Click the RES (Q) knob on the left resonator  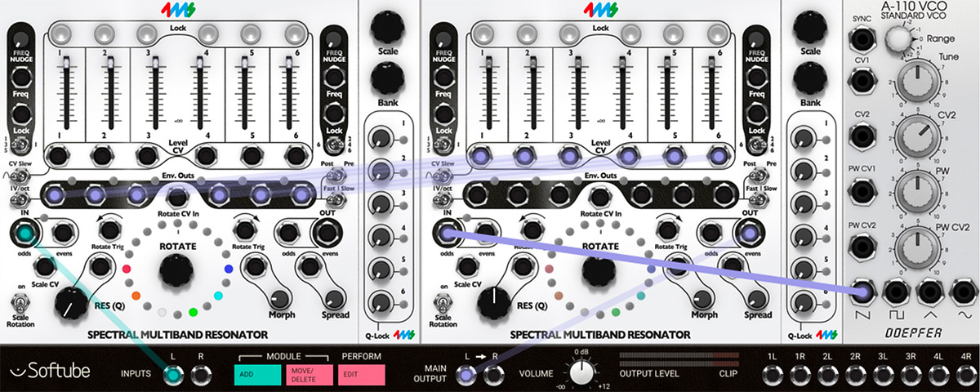71,303
